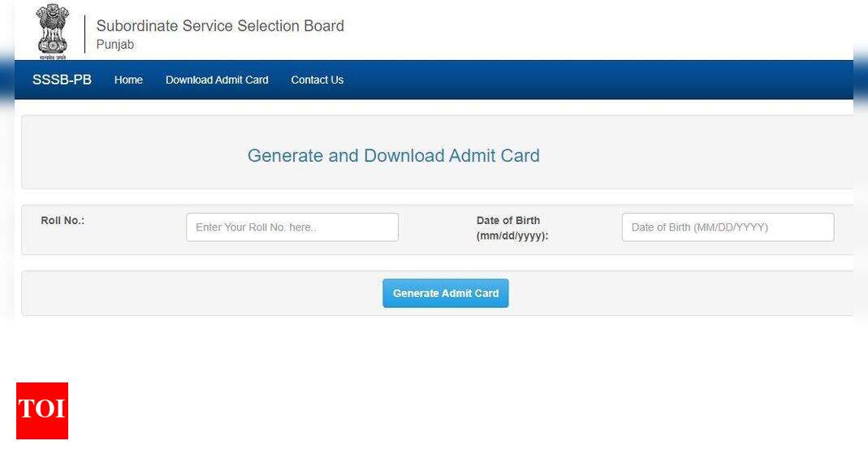Click the 'Date of Birth (mm/dd/yyyy):' label
This screenshot has height=471, width=868.
tap(512, 228)
